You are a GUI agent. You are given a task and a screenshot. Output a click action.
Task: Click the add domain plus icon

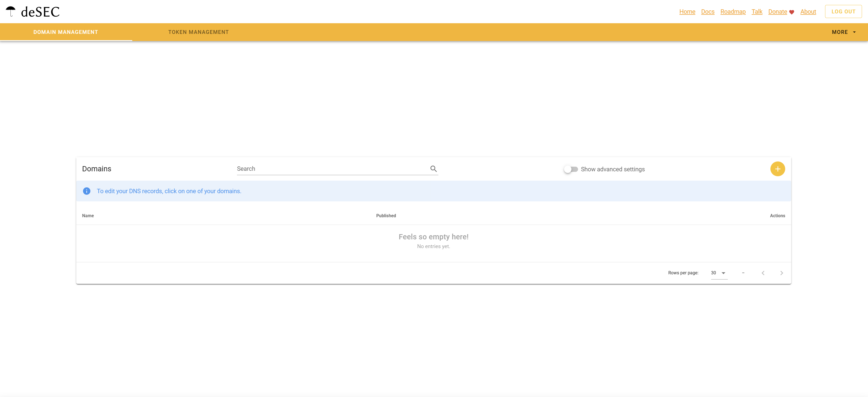coord(778,169)
